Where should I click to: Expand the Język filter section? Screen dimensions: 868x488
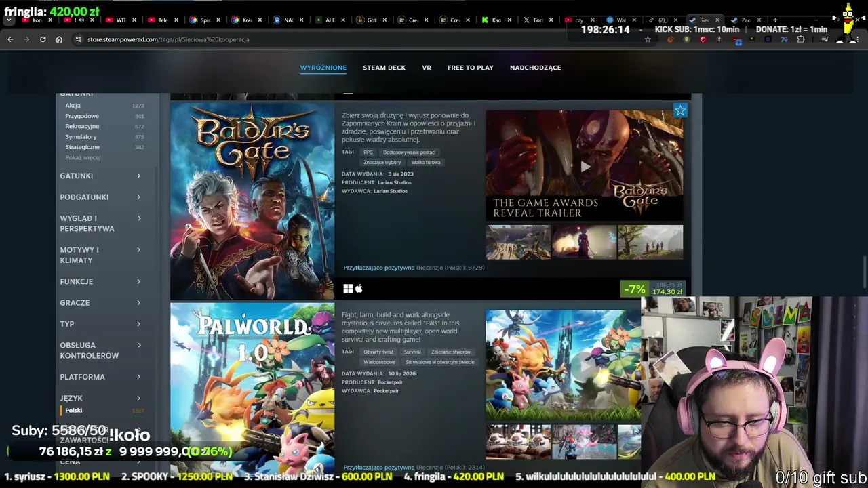pyautogui.click(x=100, y=398)
